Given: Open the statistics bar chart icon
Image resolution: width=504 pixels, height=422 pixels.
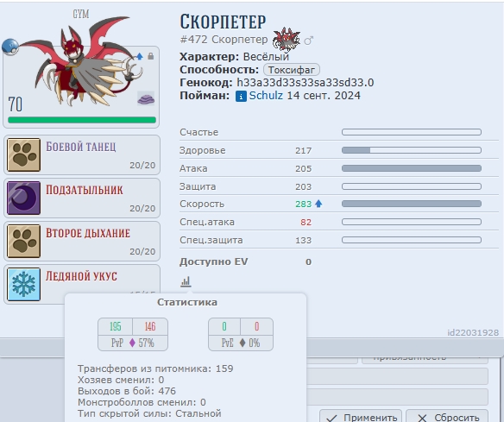Looking at the screenshot, I should pyautogui.click(x=186, y=282).
